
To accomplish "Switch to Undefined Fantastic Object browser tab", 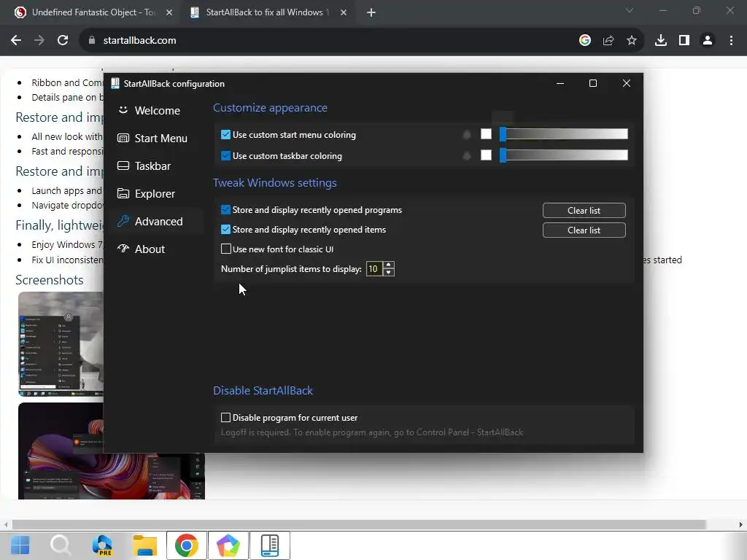I will pos(93,12).
